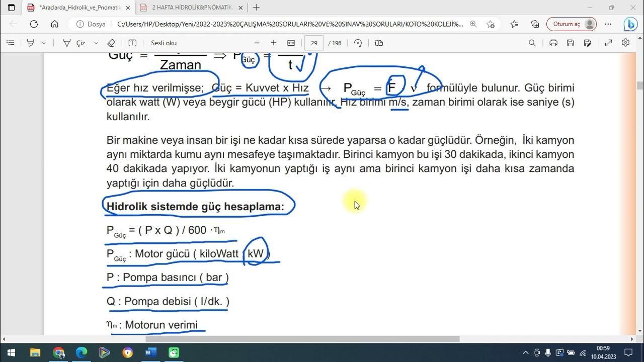Refresh the browser page
Viewport: 644px width, 362px height.
[34, 24]
